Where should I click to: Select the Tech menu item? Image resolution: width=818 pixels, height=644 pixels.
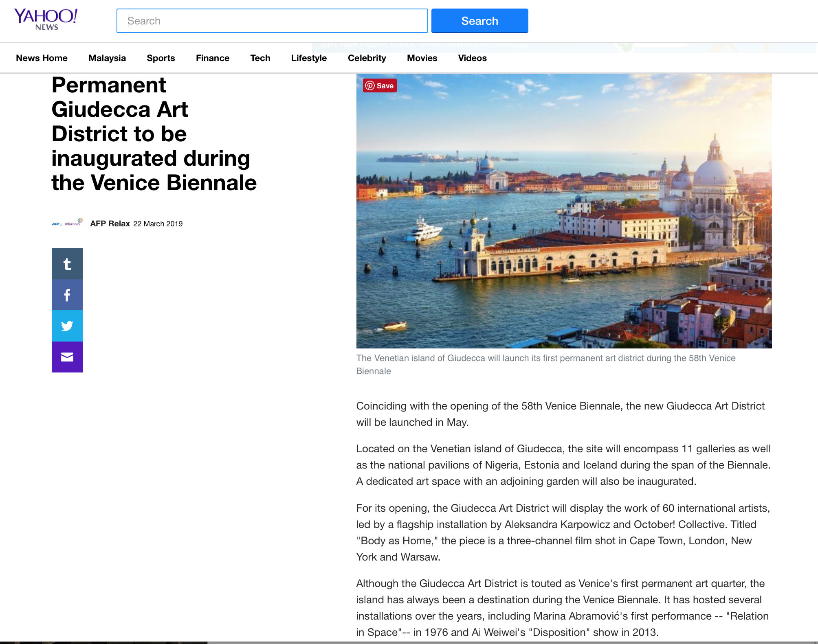click(260, 58)
